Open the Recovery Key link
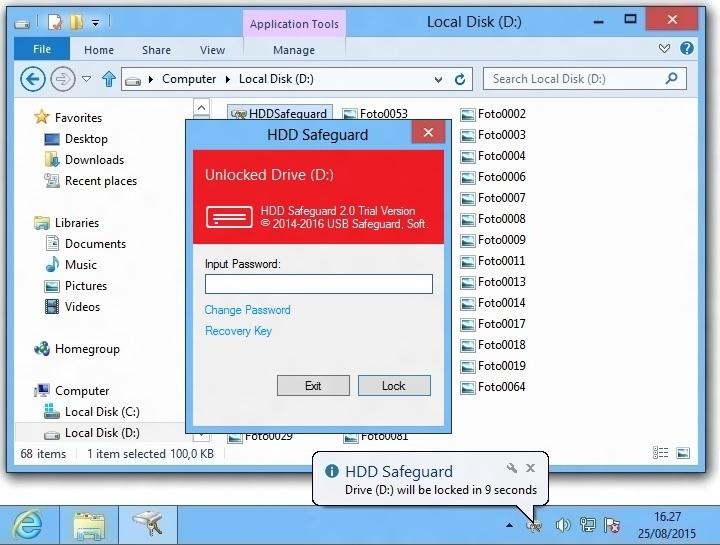Image resolution: width=720 pixels, height=545 pixels. [x=238, y=331]
